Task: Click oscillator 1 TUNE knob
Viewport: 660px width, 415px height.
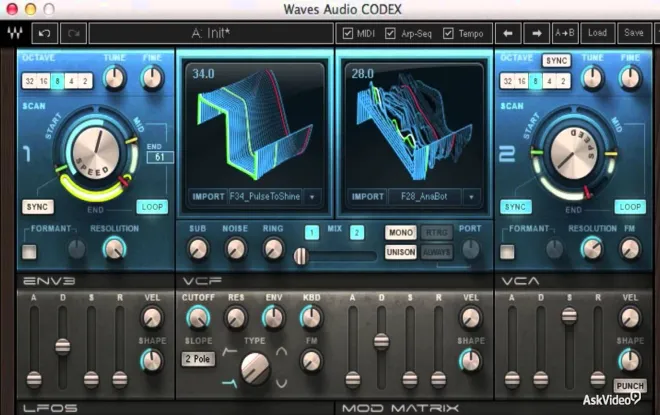Action: pyautogui.click(x=115, y=78)
